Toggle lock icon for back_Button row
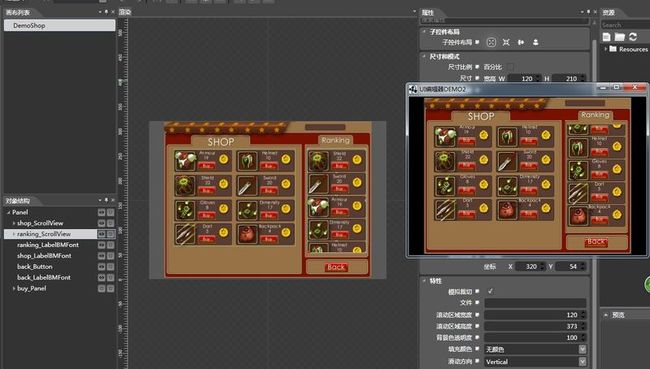The height and width of the screenshot is (369, 650). point(111,267)
